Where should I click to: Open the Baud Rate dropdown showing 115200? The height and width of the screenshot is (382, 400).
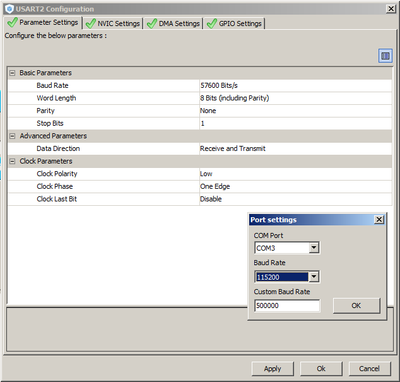coord(314,277)
